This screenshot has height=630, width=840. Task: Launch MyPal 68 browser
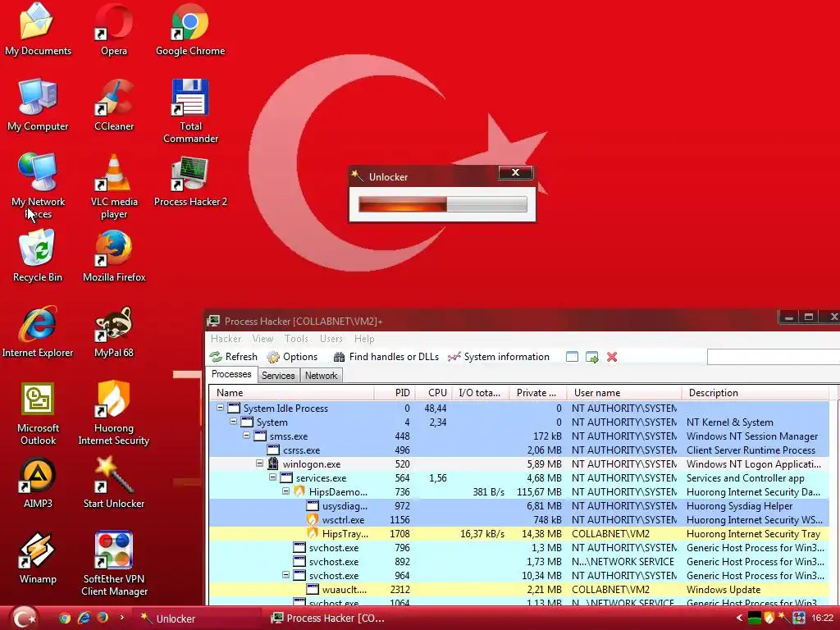click(113, 331)
